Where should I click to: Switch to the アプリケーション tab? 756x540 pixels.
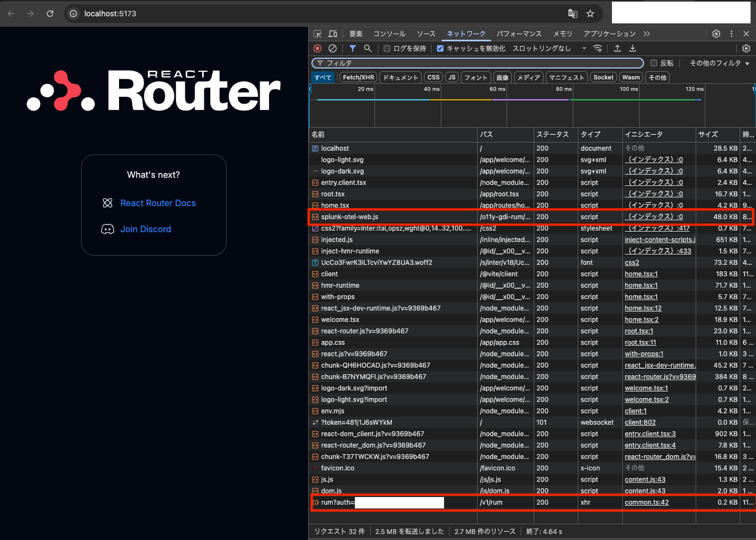[609, 34]
